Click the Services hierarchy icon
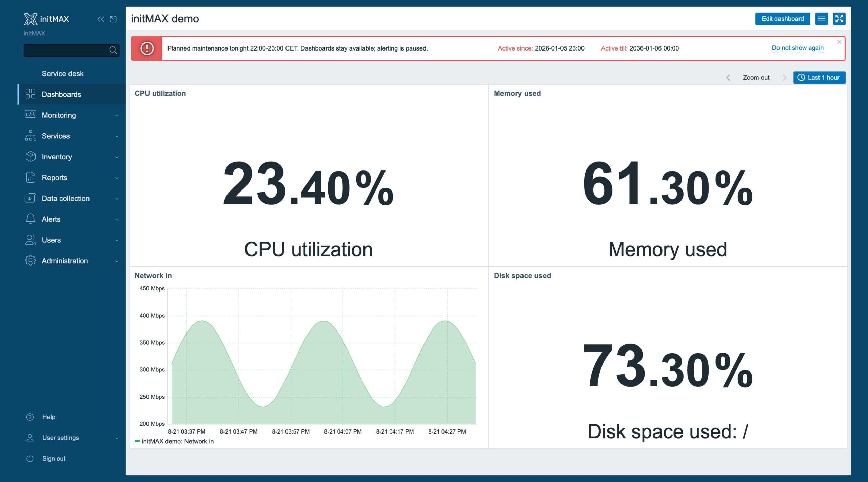Screen dimensions: 868x482 pyautogui.click(x=30, y=136)
